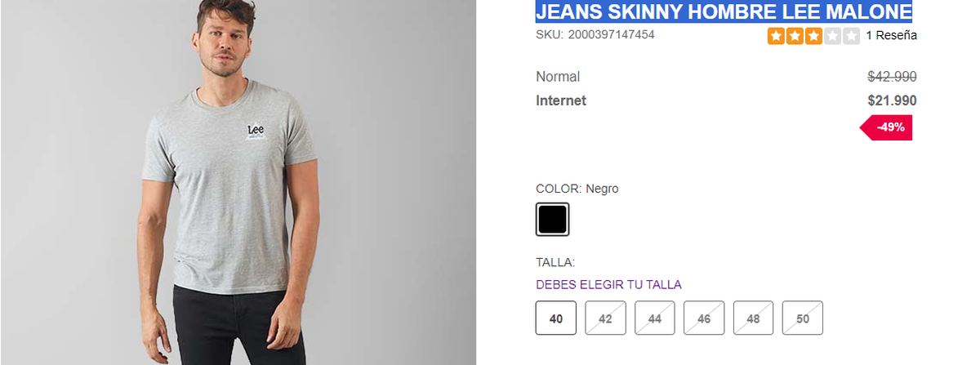Choose size 48 option
This screenshot has width=980, height=365.
tap(753, 318)
